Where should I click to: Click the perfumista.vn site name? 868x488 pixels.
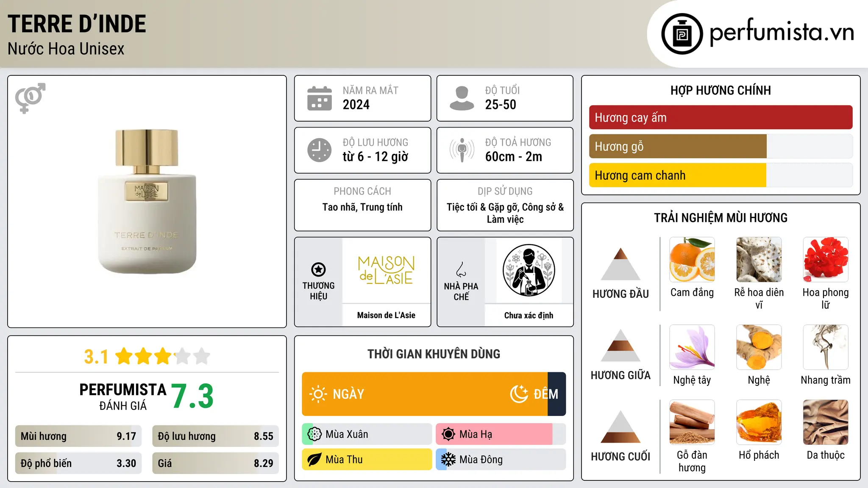[x=782, y=32]
